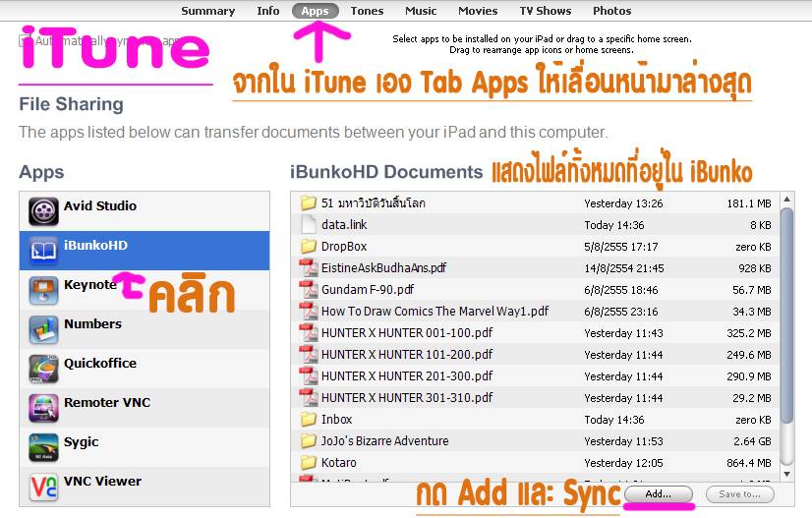Viewport: 812px width, 518px height.
Task: Click the documents list scroll up arrow
Action: pos(787,200)
